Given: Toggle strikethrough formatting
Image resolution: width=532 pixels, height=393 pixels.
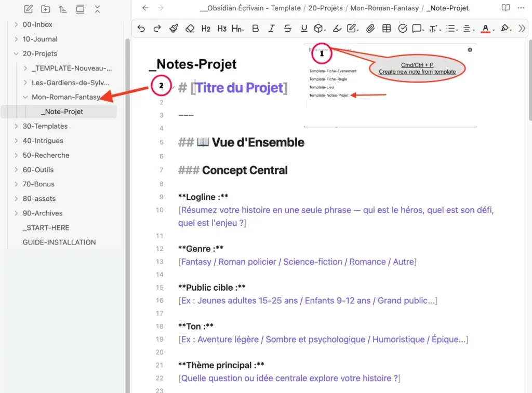Looking at the screenshot, I should pyautogui.click(x=287, y=29).
